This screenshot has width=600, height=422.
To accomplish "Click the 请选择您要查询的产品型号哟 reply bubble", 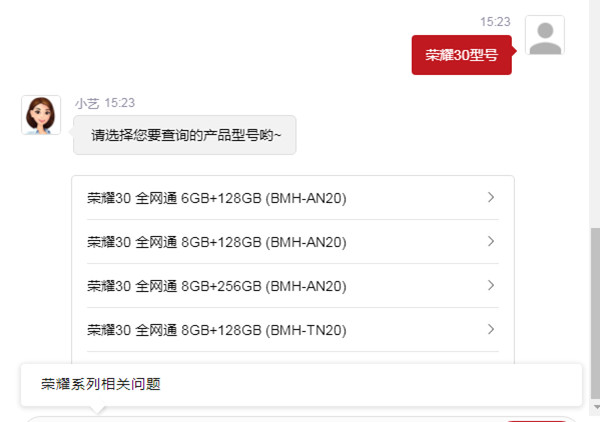I will [184, 135].
